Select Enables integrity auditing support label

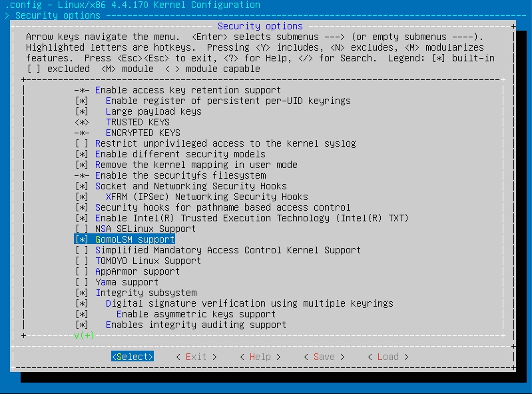(196, 325)
